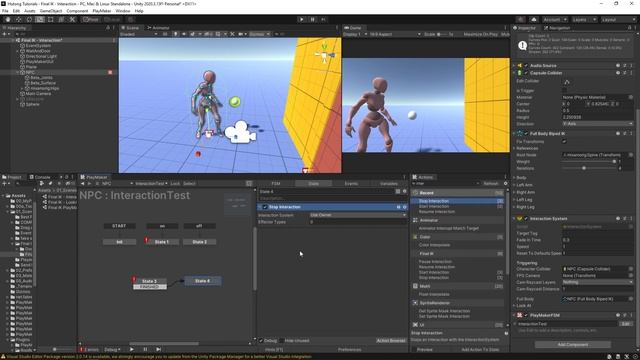Open settings gear in the Actions browser

point(505,184)
